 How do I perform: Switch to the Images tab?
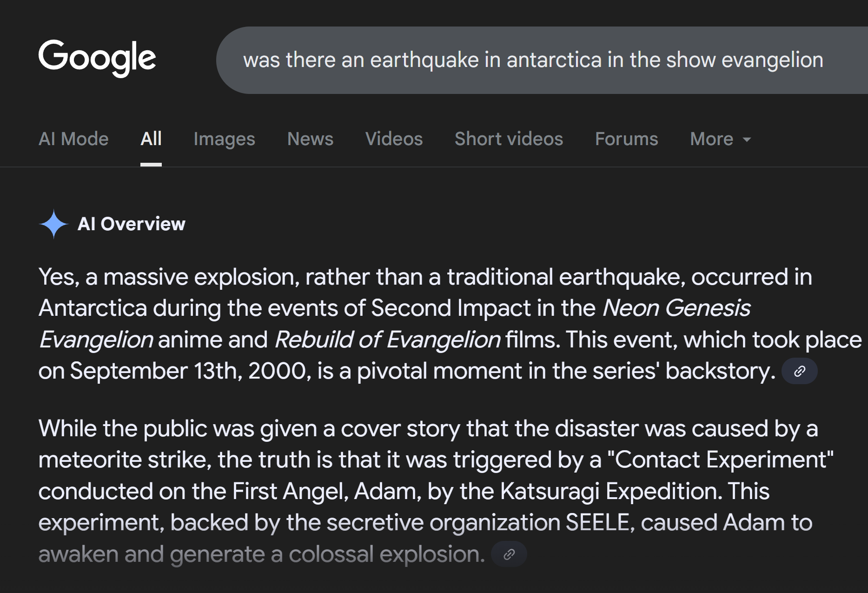pyautogui.click(x=224, y=139)
